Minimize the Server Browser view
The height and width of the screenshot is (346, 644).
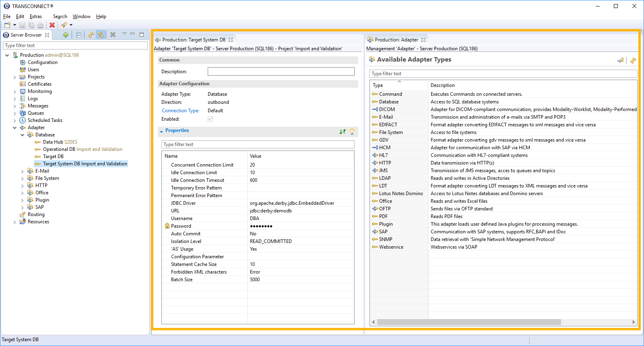click(132, 34)
